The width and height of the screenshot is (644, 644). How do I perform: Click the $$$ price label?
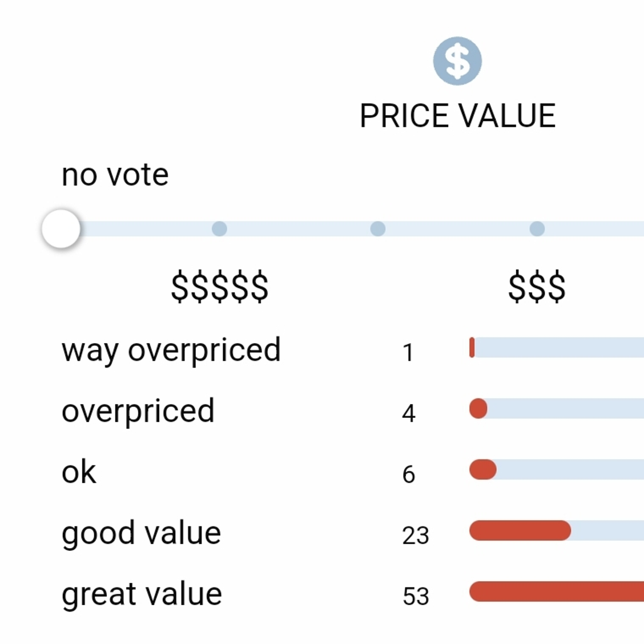[537, 287]
